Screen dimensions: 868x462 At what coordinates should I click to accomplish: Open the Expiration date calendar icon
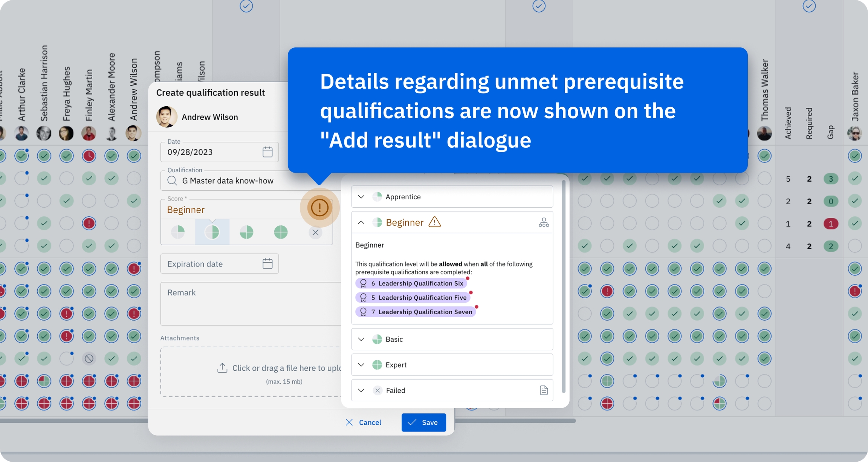coord(267,263)
